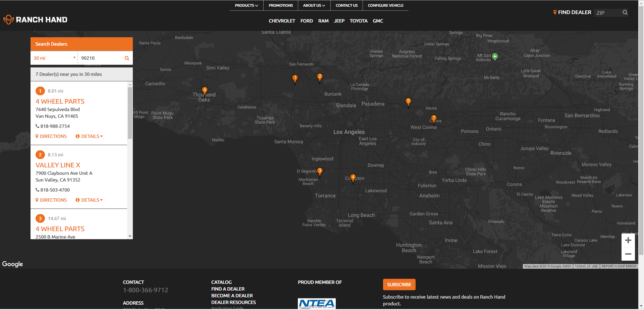Click Report a Map Error link
This screenshot has width=644, height=310.
619,266
